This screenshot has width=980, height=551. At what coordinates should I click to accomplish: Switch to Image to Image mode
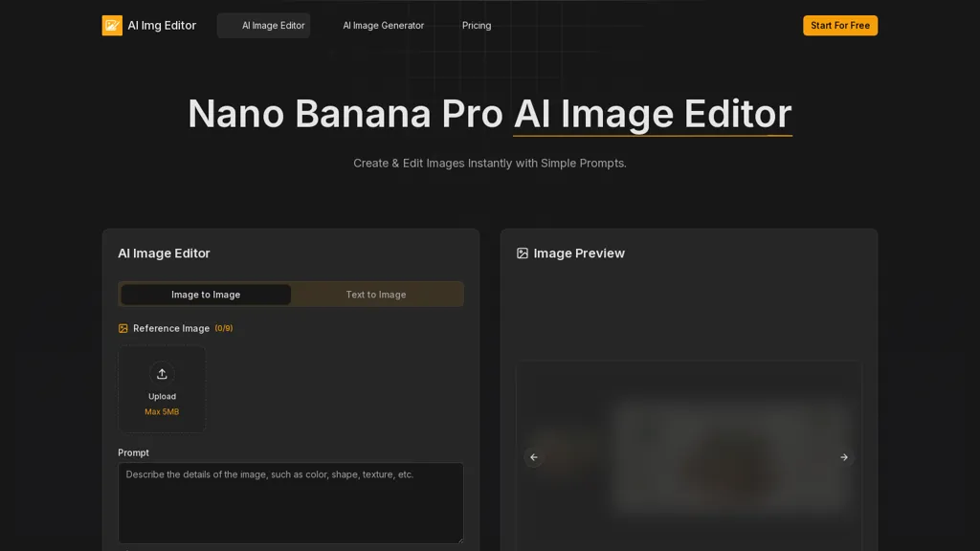pyautogui.click(x=206, y=295)
